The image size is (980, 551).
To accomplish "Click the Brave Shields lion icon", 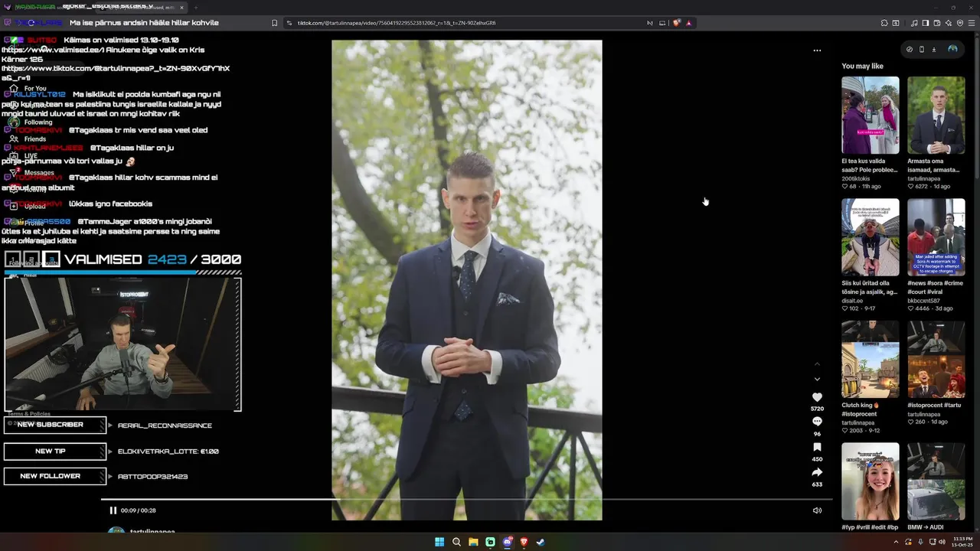I will coord(677,23).
